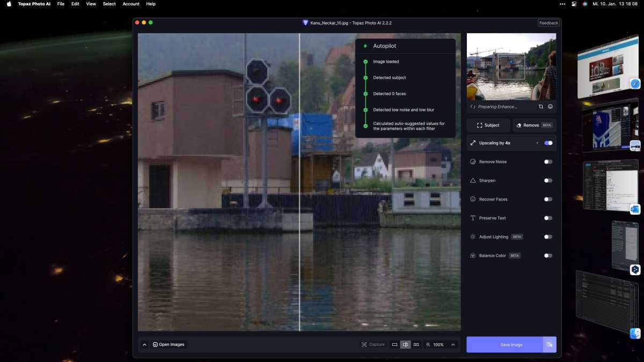Click the 'Preparing Enhance...' status text

click(x=498, y=107)
